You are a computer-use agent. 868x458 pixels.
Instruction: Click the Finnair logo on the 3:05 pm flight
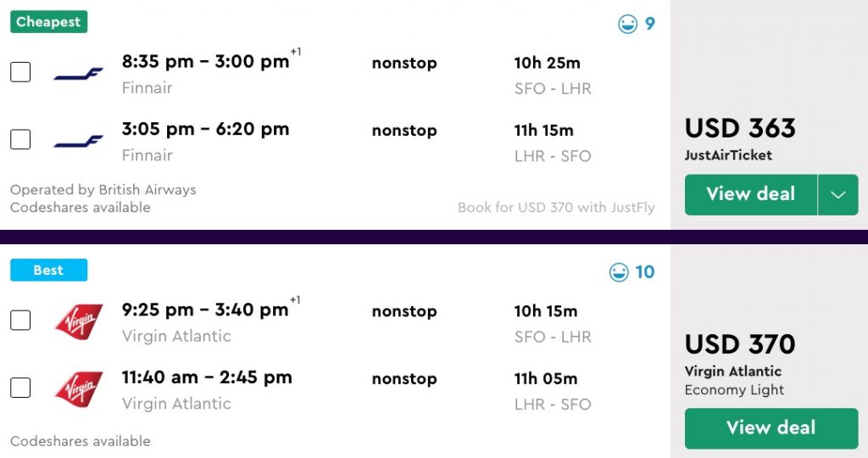(78, 141)
